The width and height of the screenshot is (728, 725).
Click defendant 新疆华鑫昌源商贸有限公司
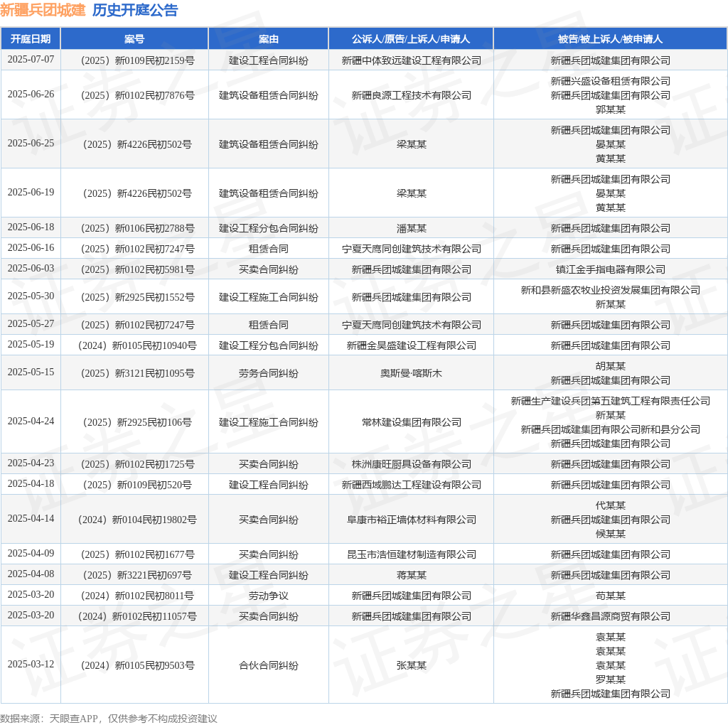click(610, 616)
